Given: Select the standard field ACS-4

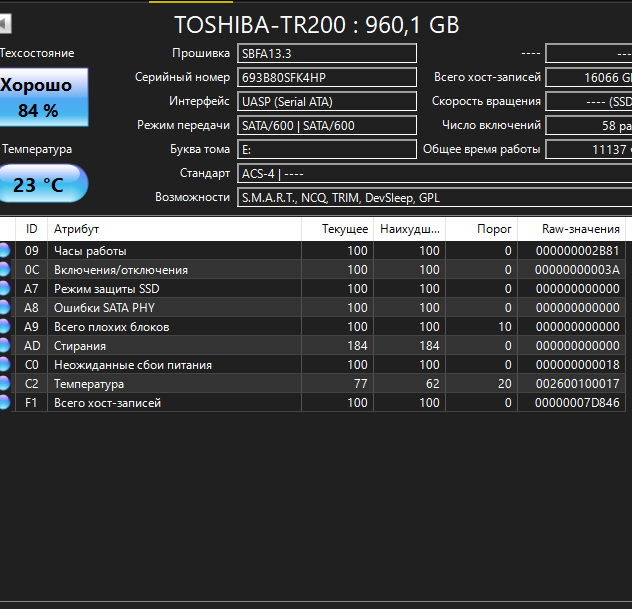Looking at the screenshot, I should point(434,174).
